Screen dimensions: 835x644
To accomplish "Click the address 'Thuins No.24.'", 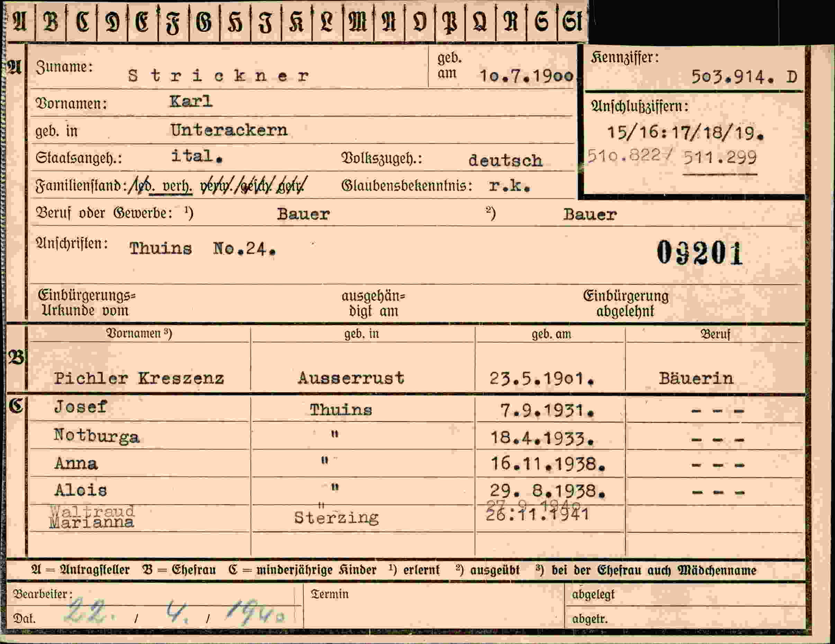I will tap(202, 249).
